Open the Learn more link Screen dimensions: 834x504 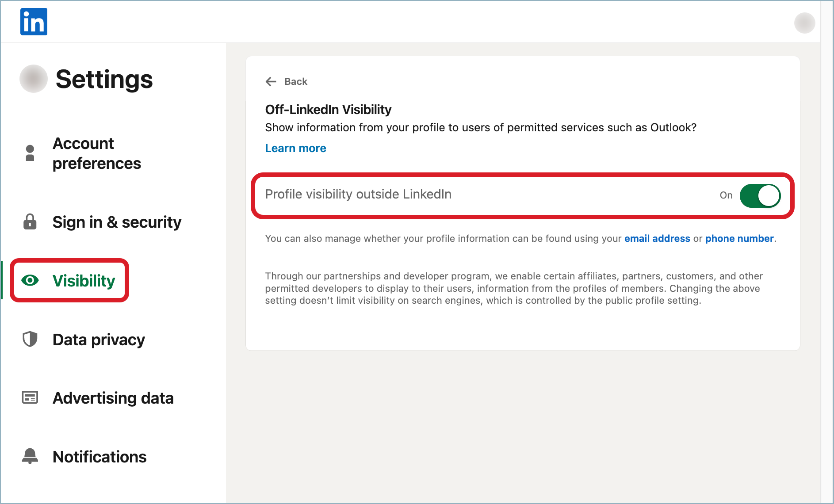point(295,148)
